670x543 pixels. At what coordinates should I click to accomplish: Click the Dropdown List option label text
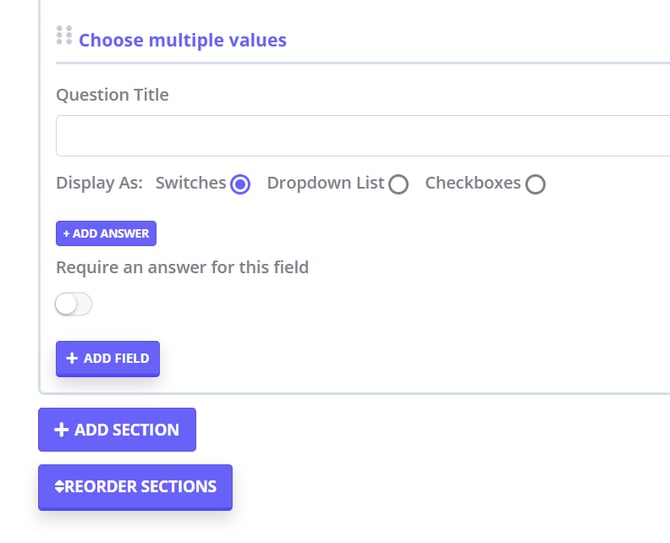coord(325,183)
